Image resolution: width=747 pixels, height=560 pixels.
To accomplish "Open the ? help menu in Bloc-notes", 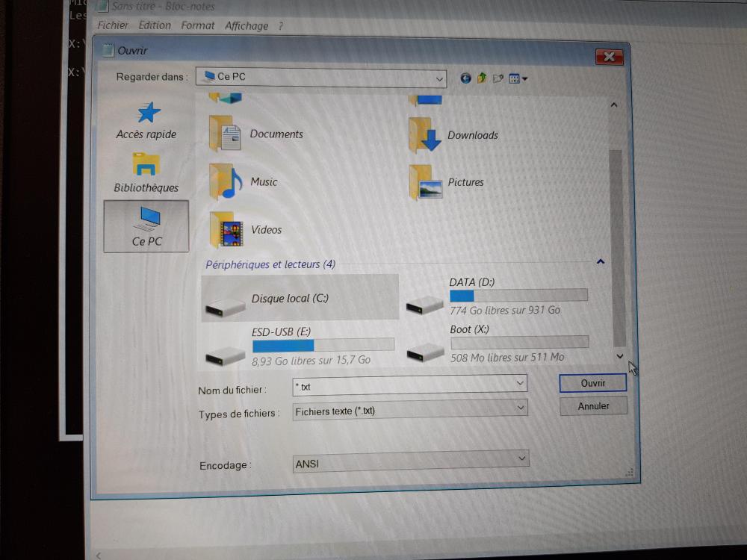I will click(281, 27).
